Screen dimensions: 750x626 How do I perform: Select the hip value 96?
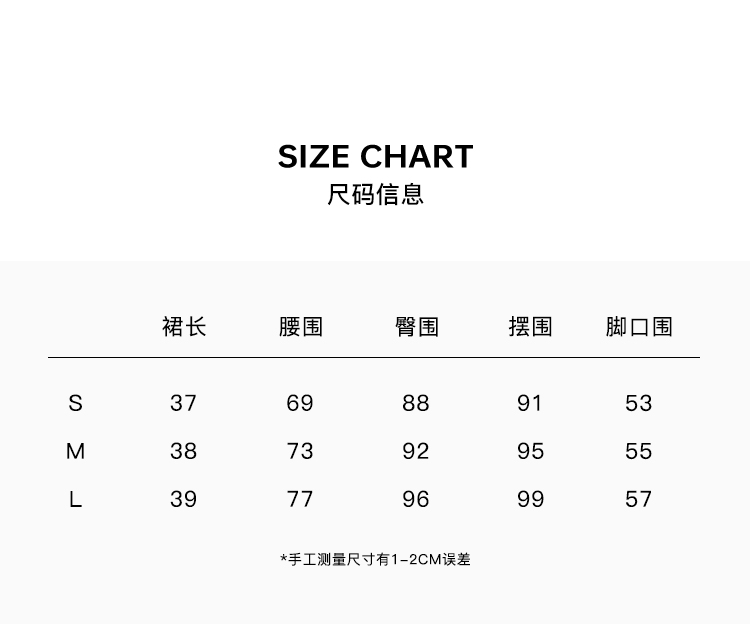click(x=416, y=499)
